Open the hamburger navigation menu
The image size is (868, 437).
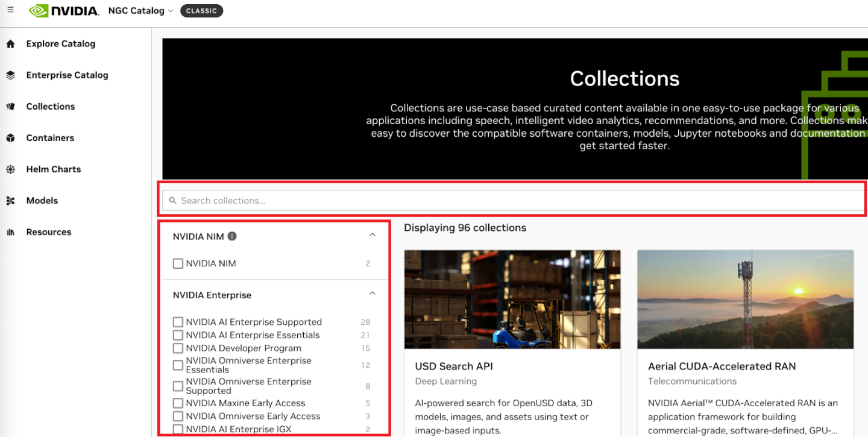point(10,10)
